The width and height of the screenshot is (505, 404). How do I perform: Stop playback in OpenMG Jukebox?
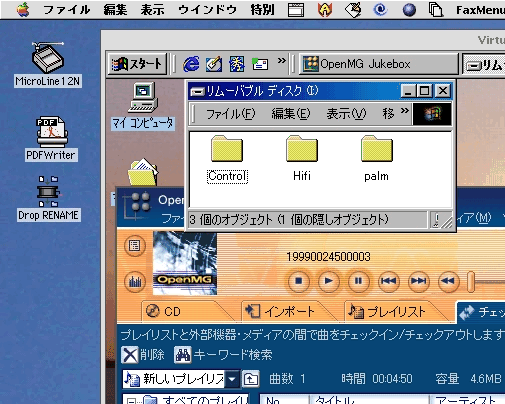click(x=299, y=281)
